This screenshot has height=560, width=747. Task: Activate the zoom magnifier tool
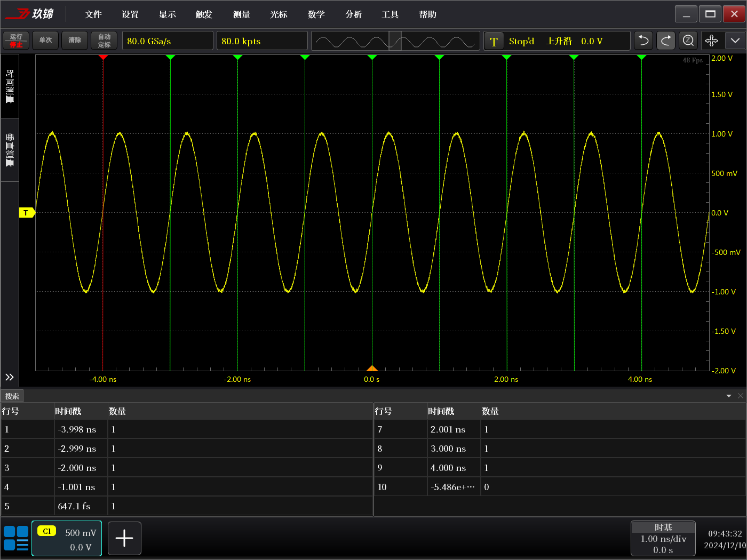(688, 41)
